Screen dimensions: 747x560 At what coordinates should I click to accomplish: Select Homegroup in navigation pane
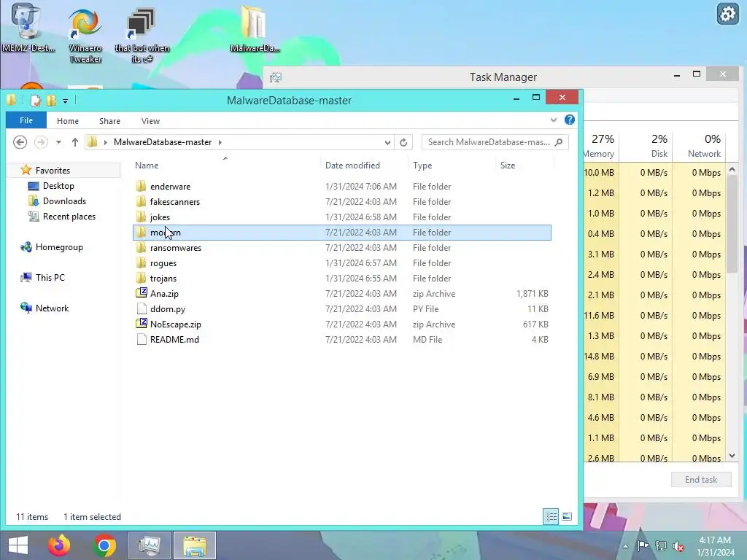click(59, 246)
